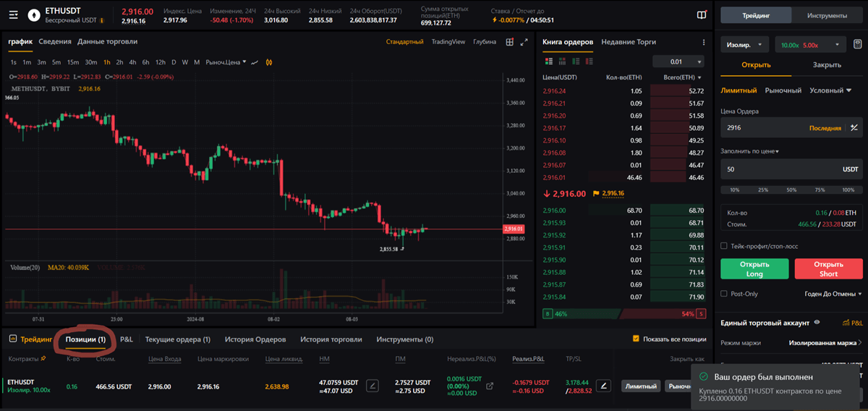Screen dimensions: 868x411
Task: Select Рыночный order type
Action: 783,90
